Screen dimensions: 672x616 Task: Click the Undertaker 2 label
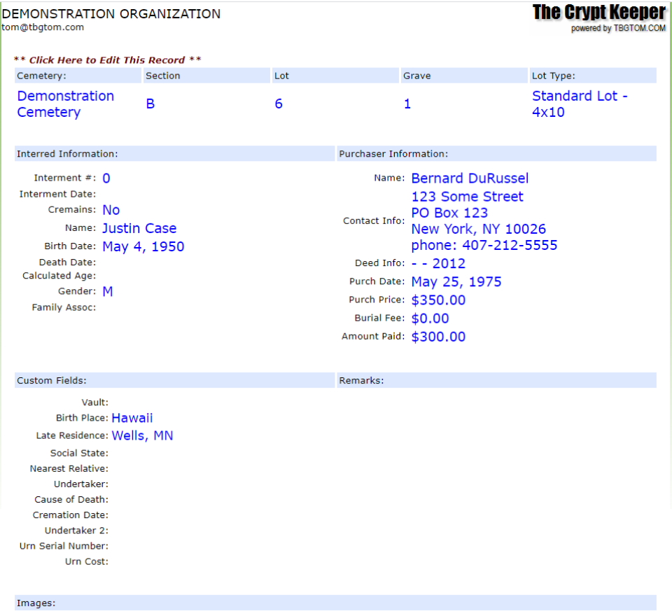77,531
